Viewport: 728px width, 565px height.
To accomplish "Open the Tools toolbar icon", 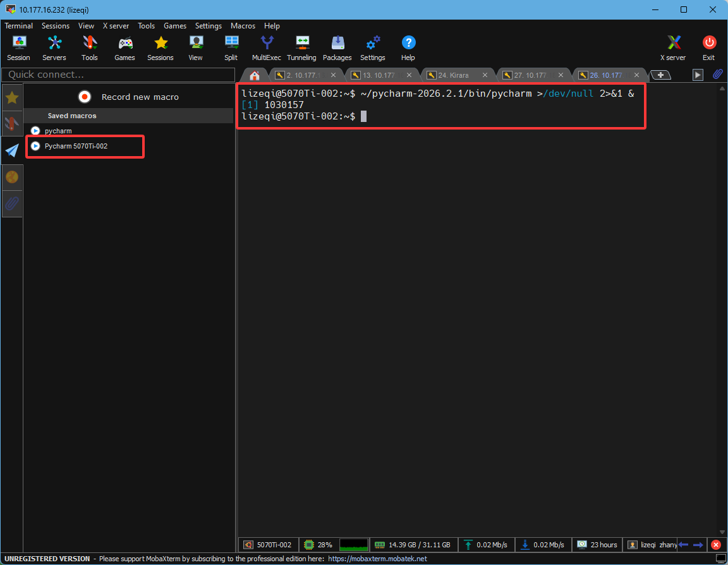I will point(90,48).
